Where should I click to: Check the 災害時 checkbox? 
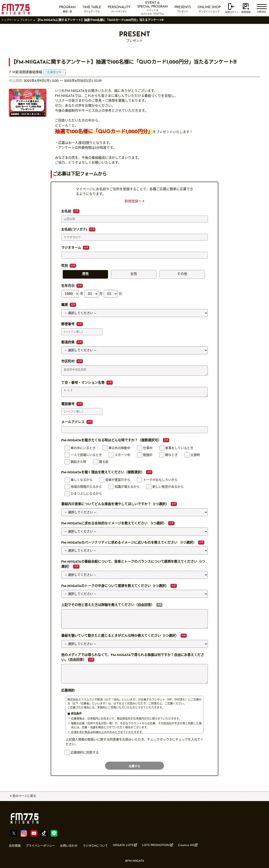(x=187, y=455)
